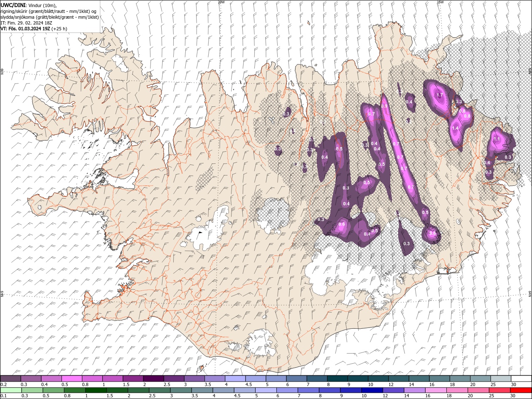Pick lower legend swatch between 0.5 and 0.8
532x399 pixels.
click(53, 390)
